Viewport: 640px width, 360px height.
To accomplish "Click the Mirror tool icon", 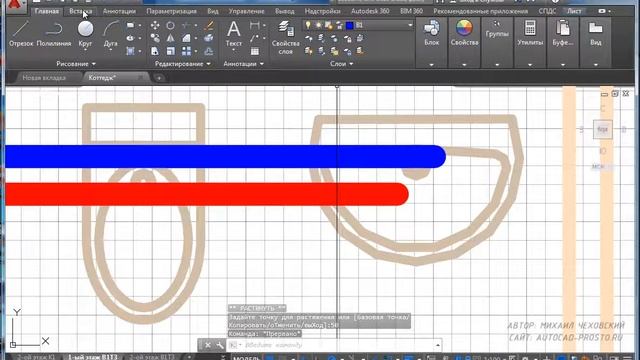I will (x=170, y=38).
